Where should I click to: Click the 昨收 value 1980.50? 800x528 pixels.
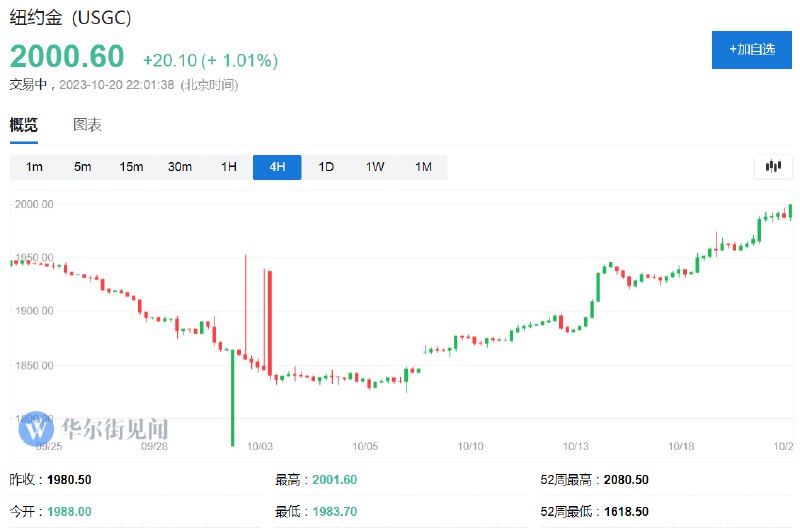click(69, 480)
